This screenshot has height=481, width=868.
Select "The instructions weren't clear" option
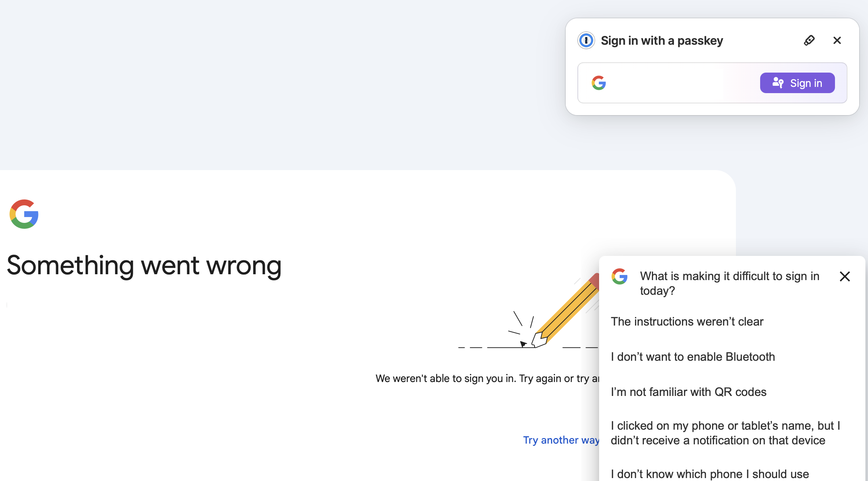pos(687,322)
